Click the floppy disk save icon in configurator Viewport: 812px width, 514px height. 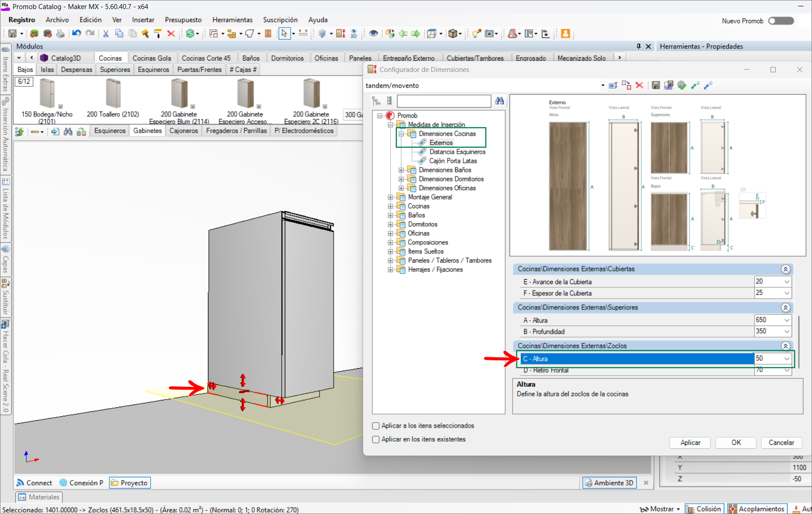[x=656, y=85]
